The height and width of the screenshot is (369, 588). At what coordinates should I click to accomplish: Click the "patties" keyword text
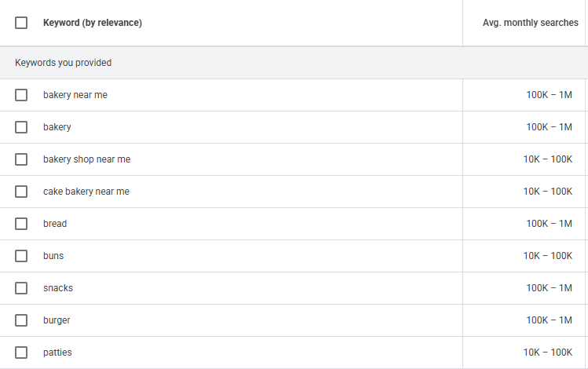(57, 353)
